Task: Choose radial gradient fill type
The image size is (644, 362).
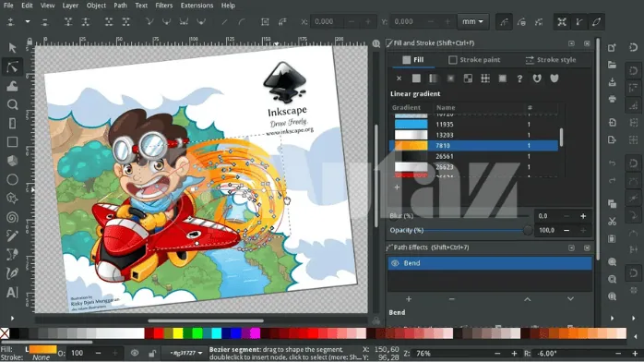Action: tap(450, 78)
